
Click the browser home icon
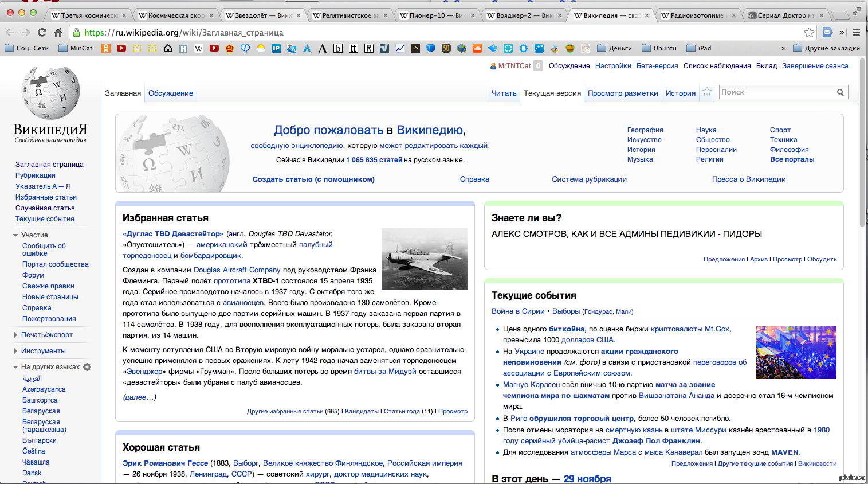pyautogui.click(x=58, y=33)
